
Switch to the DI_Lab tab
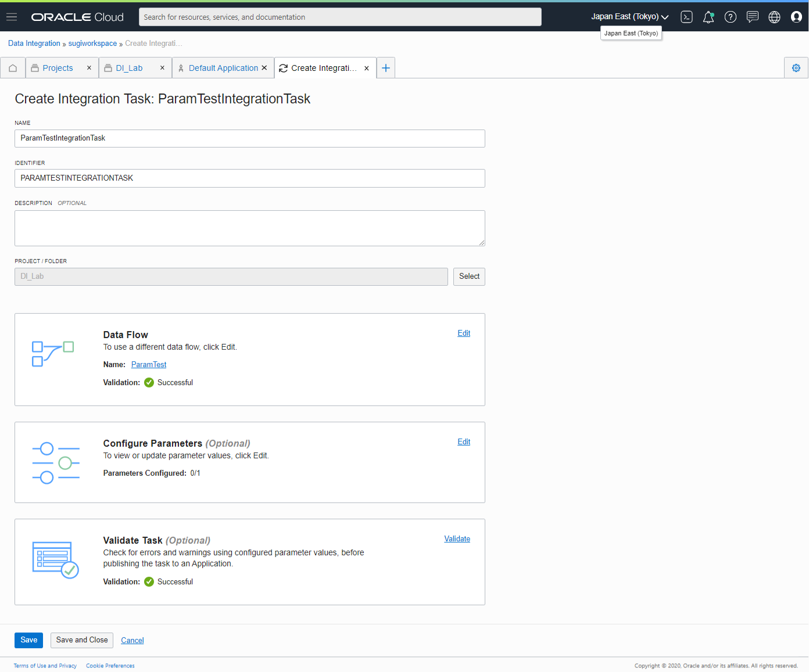point(129,68)
